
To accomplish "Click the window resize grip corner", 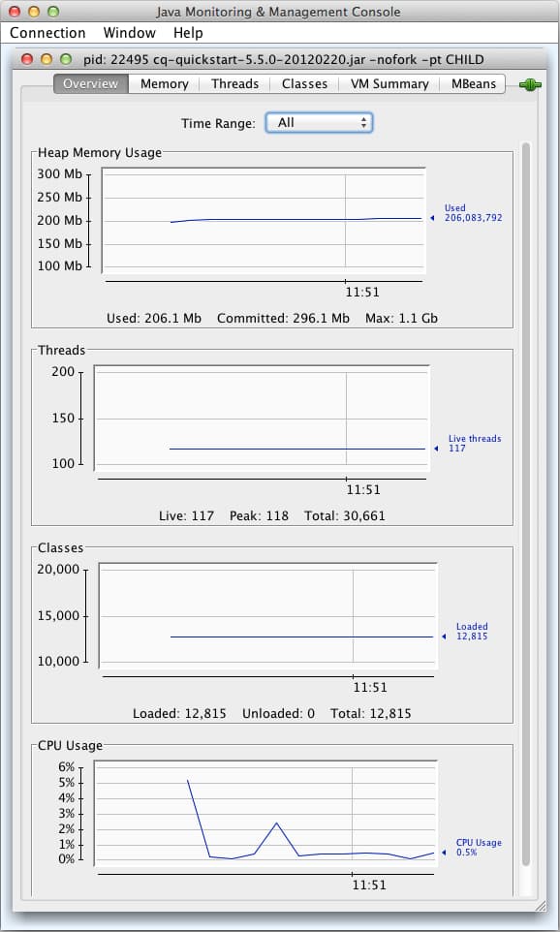I will pyautogui.click(x=540, y=906).
